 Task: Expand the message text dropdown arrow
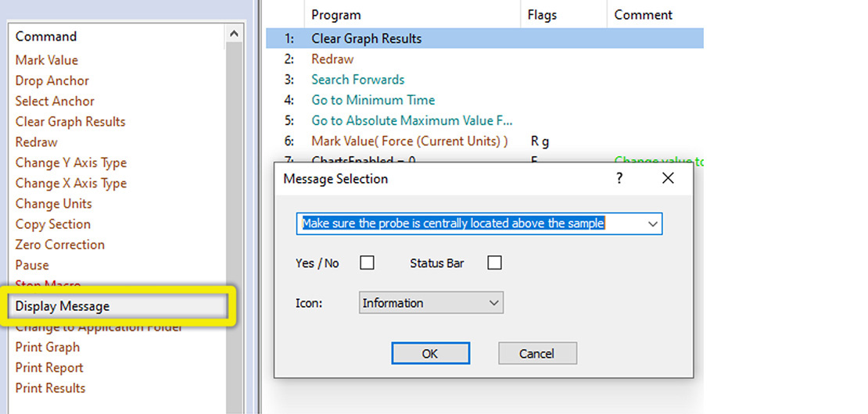click(x=652, y=224)
